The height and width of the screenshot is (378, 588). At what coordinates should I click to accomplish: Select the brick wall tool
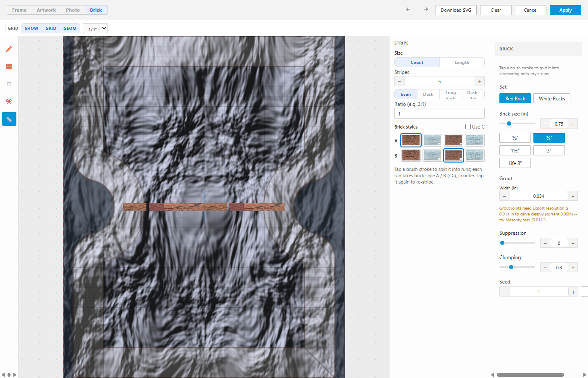coord(9,67)
